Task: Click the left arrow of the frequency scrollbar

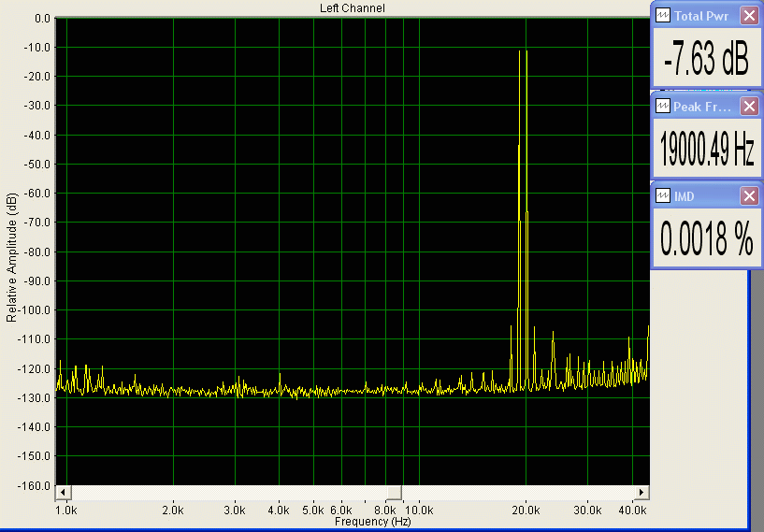Action: 64,492
